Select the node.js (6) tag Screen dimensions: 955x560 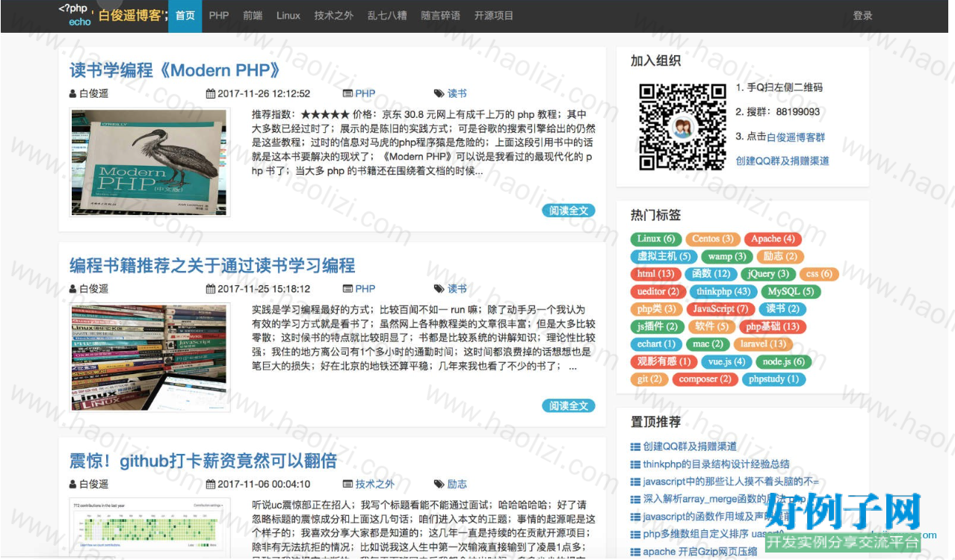pyautogui.click(x=783, y=361)
